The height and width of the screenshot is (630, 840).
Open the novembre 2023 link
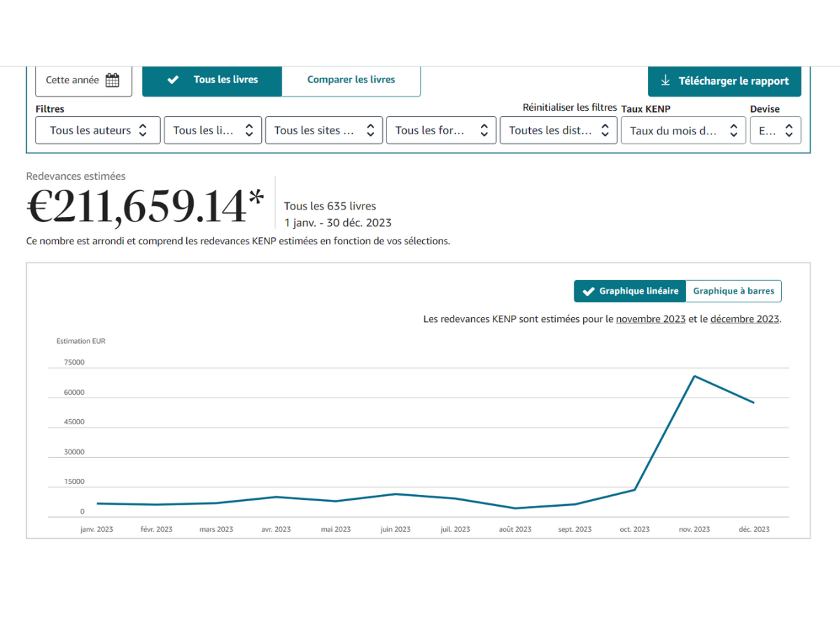pos(650,318)
